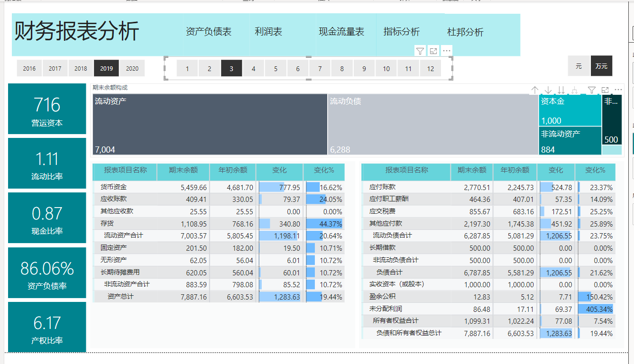Click the dark 500 treemap tile
Image resolution: width=634 pixels, height=364 pixels.
(x=612, y=119)
